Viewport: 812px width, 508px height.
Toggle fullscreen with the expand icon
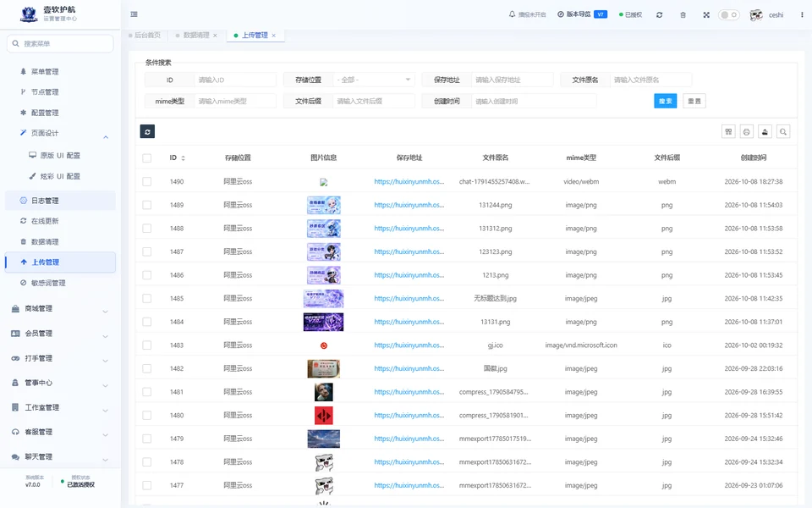click(706, 15)
